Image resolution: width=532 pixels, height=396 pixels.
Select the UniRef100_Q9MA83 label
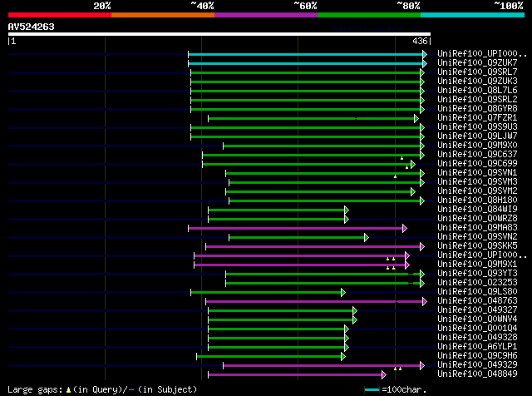click(x=477, y=228)
